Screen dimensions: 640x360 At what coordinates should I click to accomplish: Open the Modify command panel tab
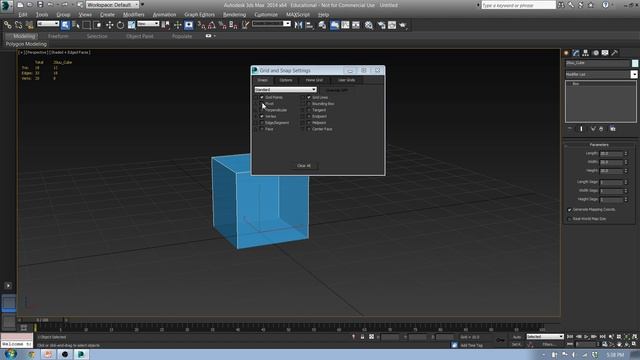click(x=576, y=53)
